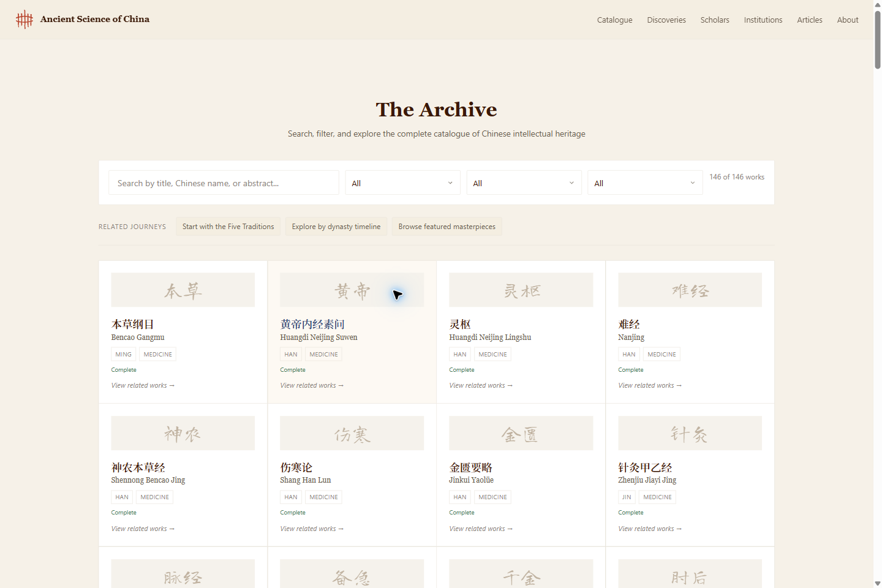This screenshot has width=882, height=588.
Task: Open the Zhenjiu Jiayi Jing thumbnail
Action: point(690,433)
